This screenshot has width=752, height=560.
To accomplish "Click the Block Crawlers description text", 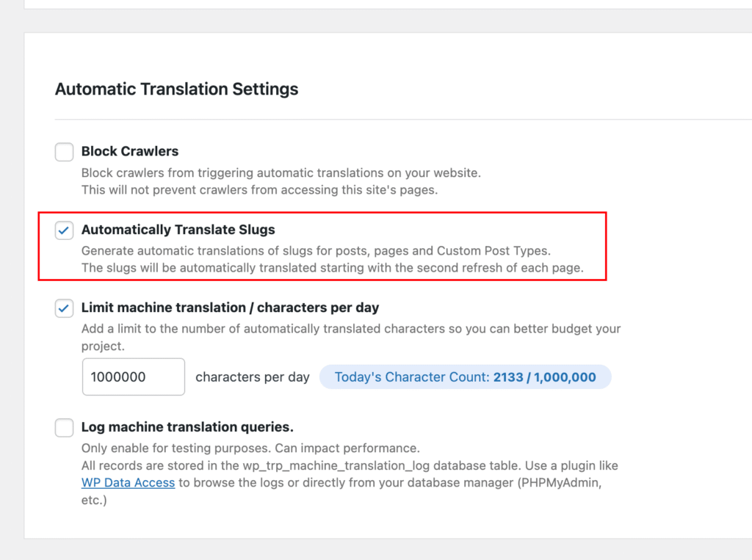I will click(281, 173).
